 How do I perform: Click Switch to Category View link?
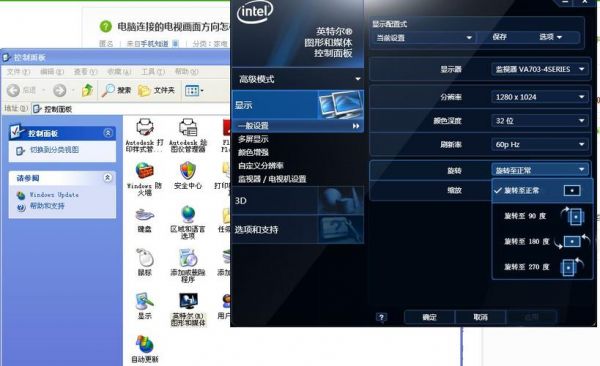tap(54, 150)
